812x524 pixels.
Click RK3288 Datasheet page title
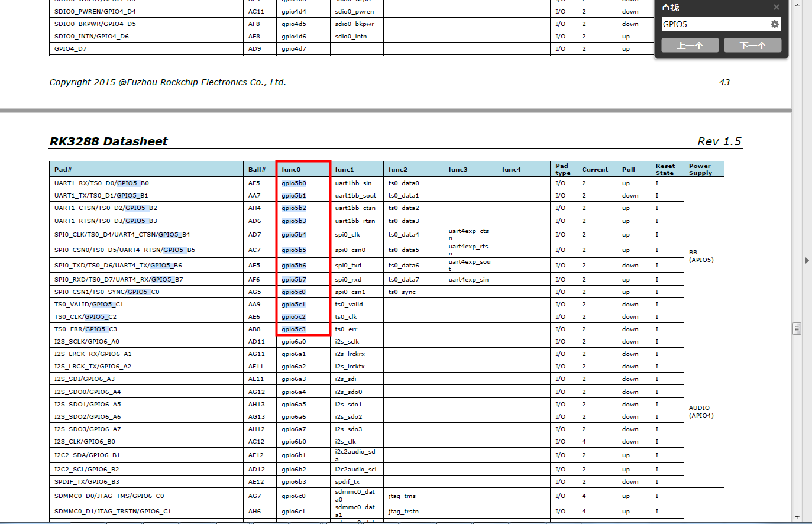[x=108, y=141]
